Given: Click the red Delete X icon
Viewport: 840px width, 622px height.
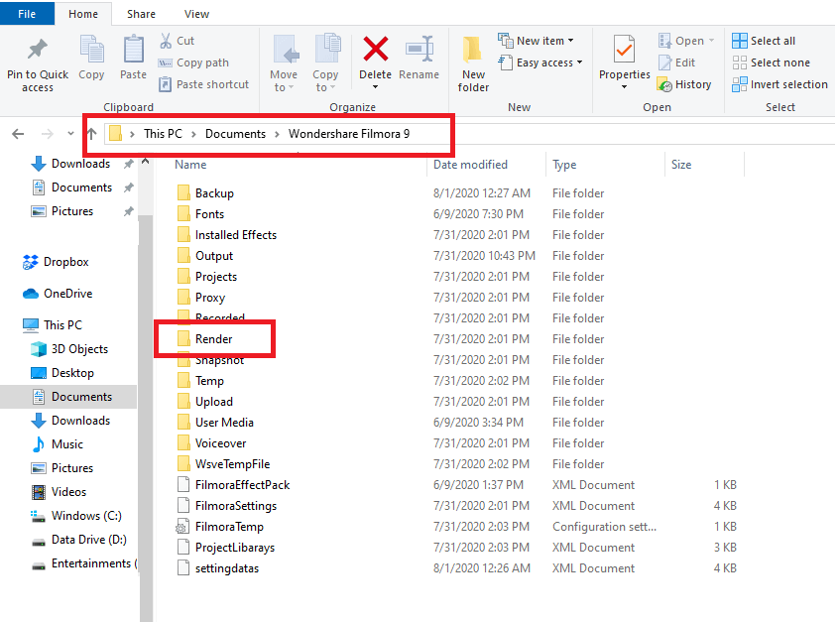Looking at the screenshot, I should [x=376, y=49].
